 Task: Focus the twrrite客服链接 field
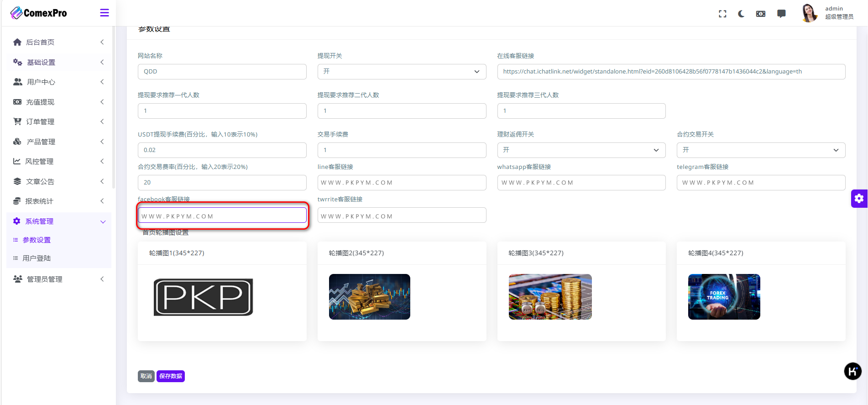(402, 215)
